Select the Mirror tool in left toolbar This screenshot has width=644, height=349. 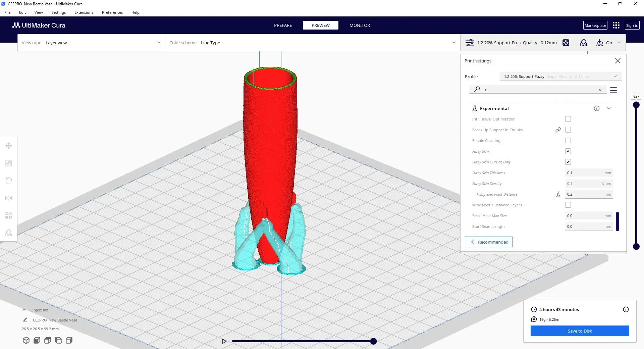tap(9, 198)
